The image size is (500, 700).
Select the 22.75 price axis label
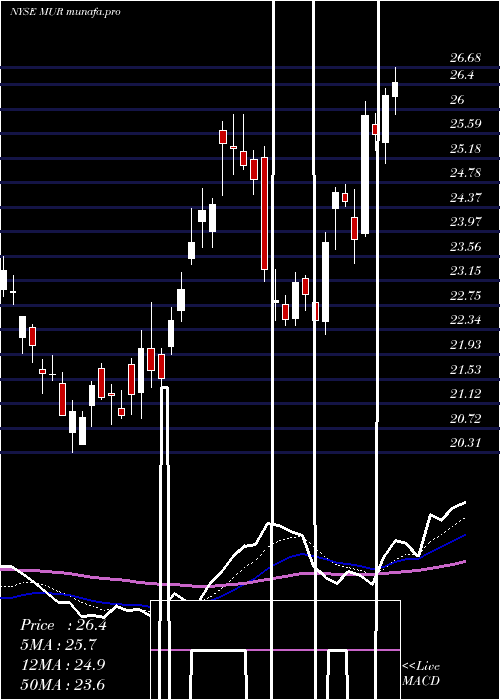(x=466, y=296)
